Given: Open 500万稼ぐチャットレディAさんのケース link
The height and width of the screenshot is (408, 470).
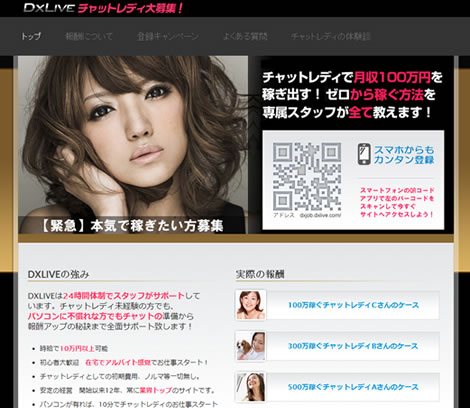Looking at the screenshot, I should (353, 387).
